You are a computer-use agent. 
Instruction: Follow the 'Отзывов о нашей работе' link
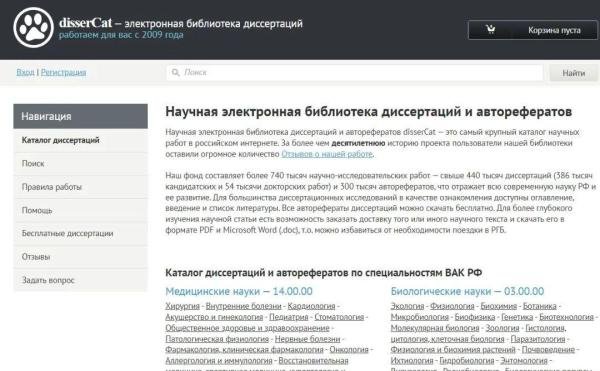[x=327, y=154]
